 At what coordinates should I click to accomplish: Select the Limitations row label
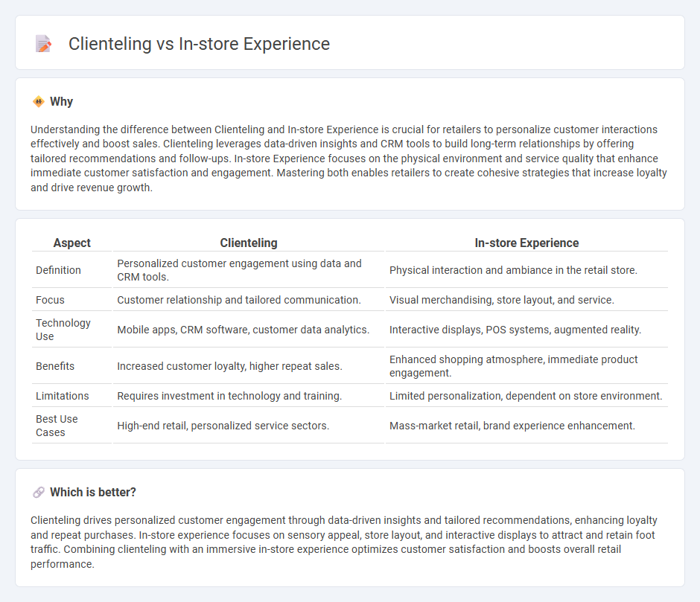coord(62,396)
